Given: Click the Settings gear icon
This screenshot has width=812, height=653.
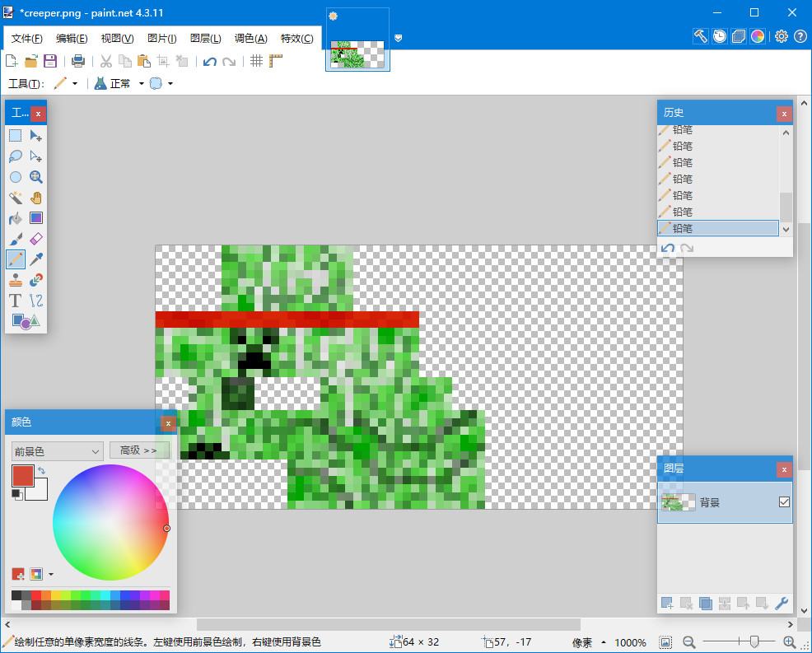Looking at the screenshot, I should (x=782, y=36).
